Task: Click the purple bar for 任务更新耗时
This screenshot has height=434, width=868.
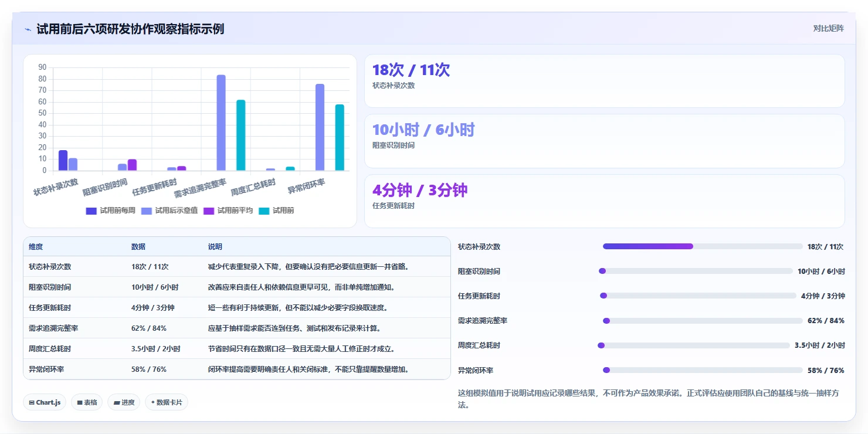Action: pos(182,168)
